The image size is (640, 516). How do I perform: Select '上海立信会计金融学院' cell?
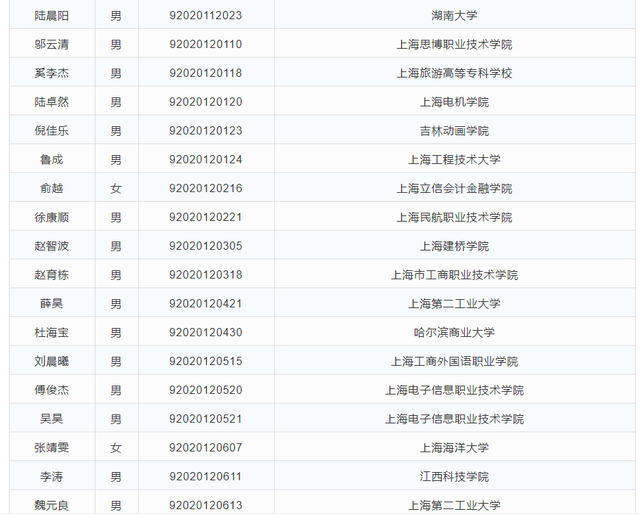coord(454,188)
